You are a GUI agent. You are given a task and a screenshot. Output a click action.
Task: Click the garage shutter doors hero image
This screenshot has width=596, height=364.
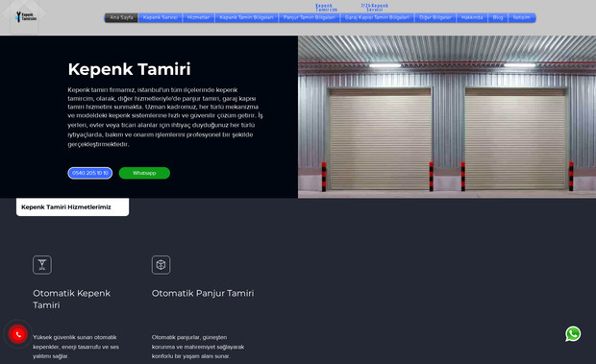447,117
